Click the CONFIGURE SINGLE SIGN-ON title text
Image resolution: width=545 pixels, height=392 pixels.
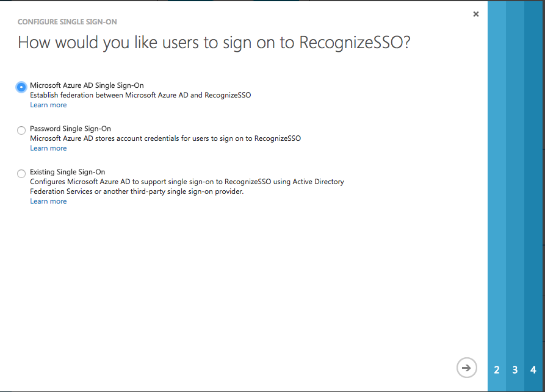coord(67,22)
